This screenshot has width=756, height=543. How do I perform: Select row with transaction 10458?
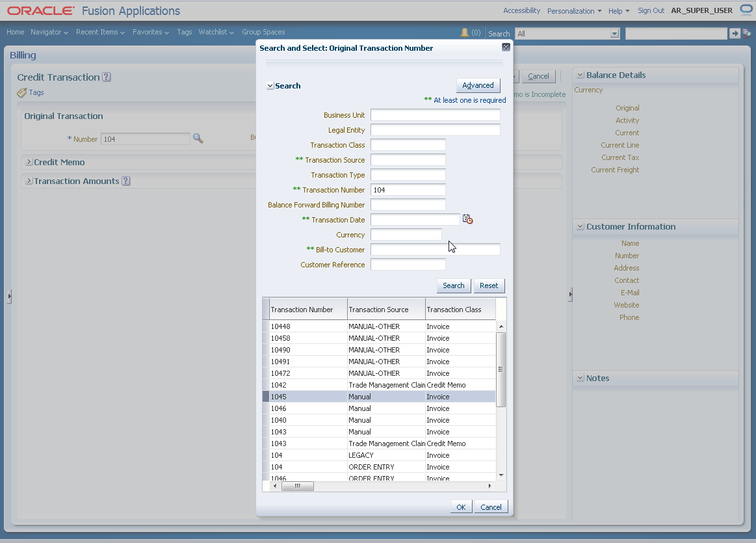coord(379,338)
